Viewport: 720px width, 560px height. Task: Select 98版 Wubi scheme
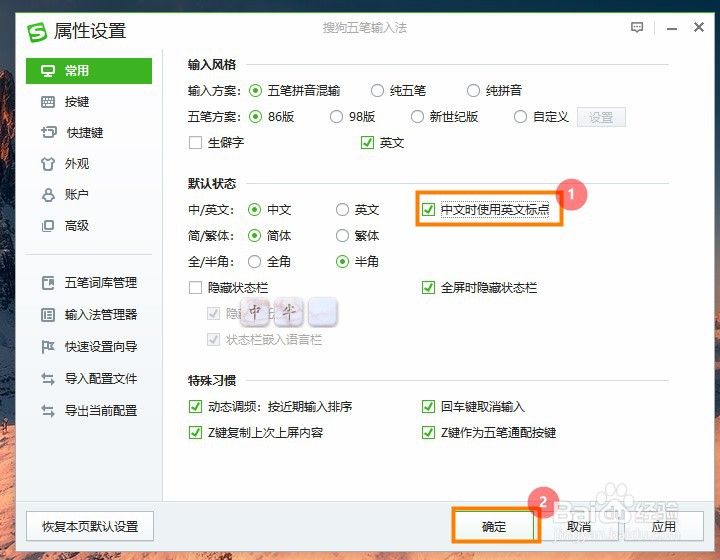coord(337,117)
